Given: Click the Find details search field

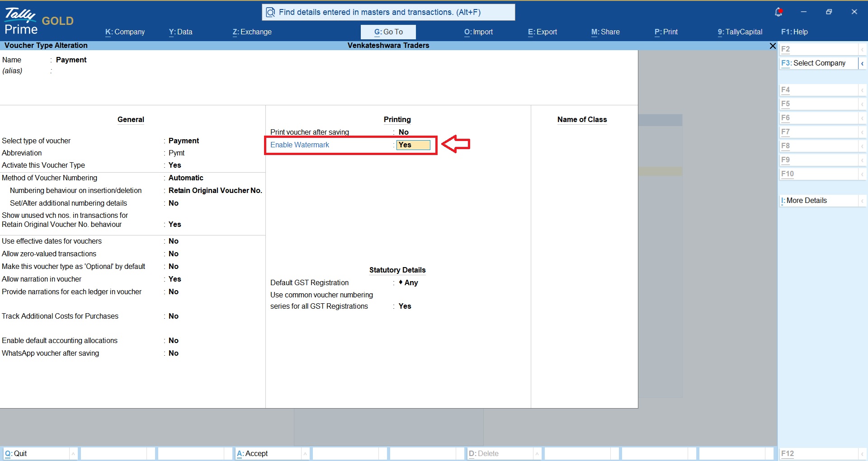Looking at the screenshot, I should pos(388,12).
